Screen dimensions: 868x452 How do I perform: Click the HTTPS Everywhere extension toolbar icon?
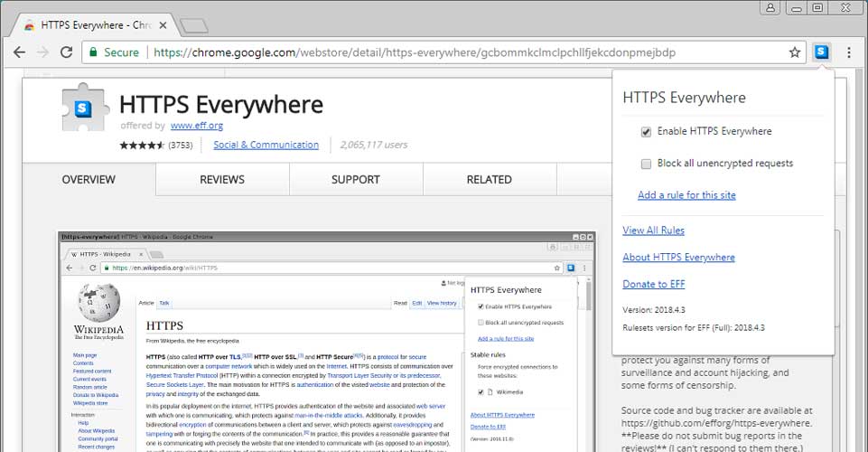pyautogui.click(x=822, y=52)
